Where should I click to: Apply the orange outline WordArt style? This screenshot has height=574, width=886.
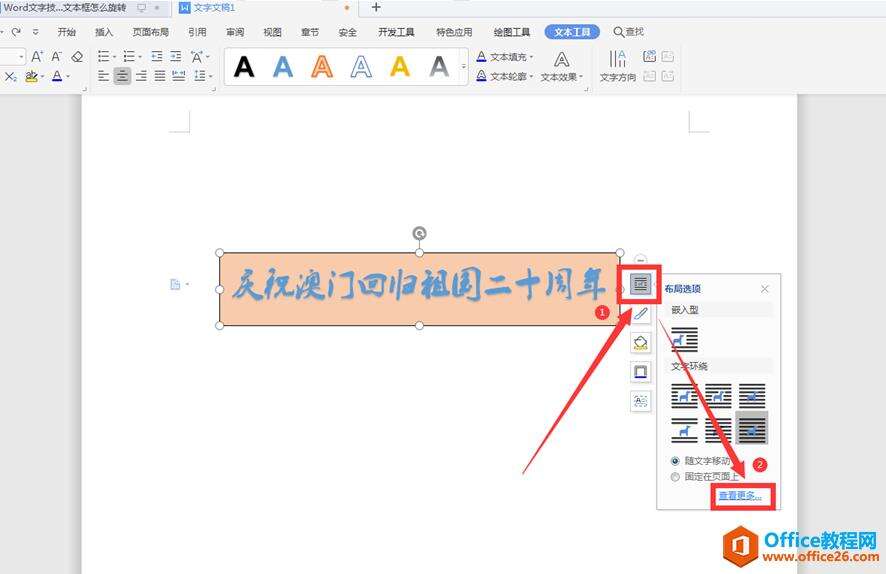coord(322,67)
